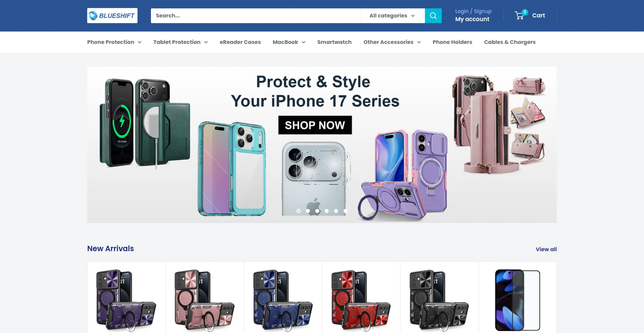Click the SHOP NOW banner button

315,125
